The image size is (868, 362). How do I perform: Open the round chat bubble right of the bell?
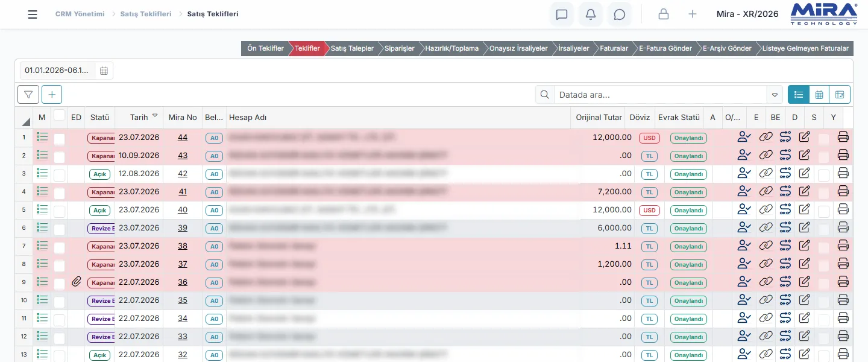pyautogui.click(x=620, y=14)
